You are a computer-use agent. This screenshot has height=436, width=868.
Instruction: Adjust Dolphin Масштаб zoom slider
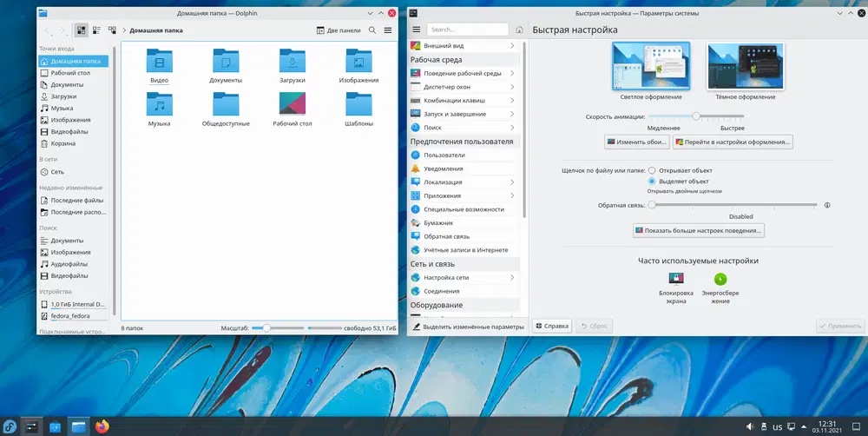278,328
